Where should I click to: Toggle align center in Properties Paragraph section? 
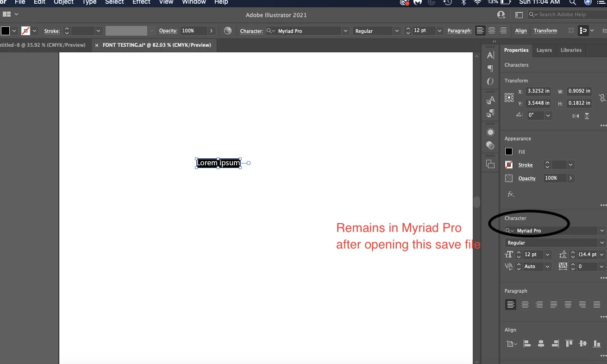pos(525,304)
